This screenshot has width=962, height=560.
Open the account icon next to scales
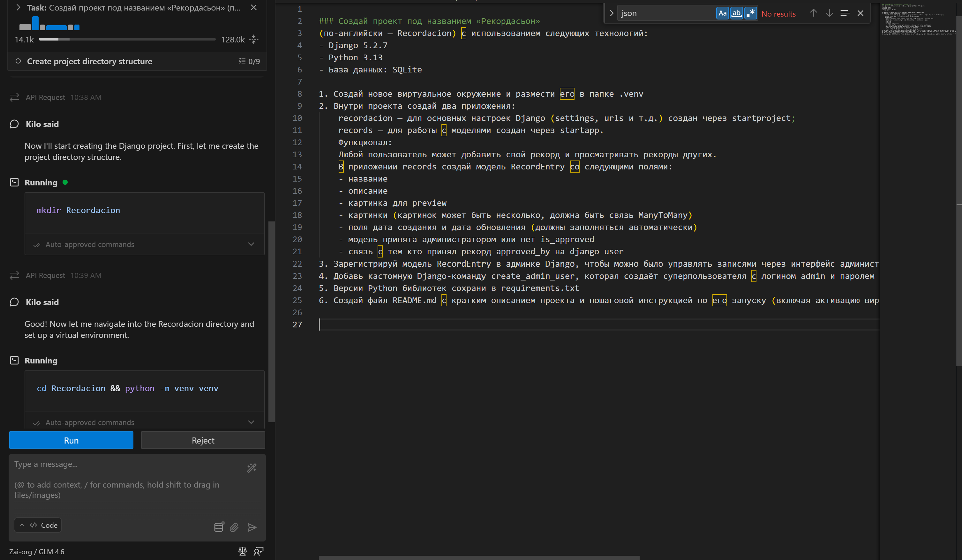(x=259, y=552)
